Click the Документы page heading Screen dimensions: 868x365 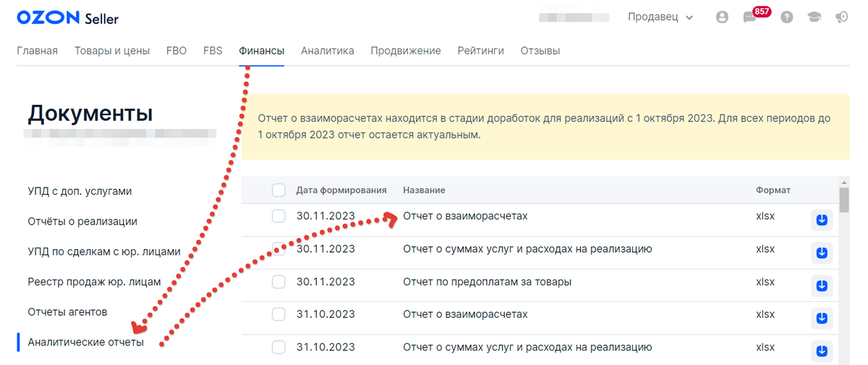coord(90,114)
